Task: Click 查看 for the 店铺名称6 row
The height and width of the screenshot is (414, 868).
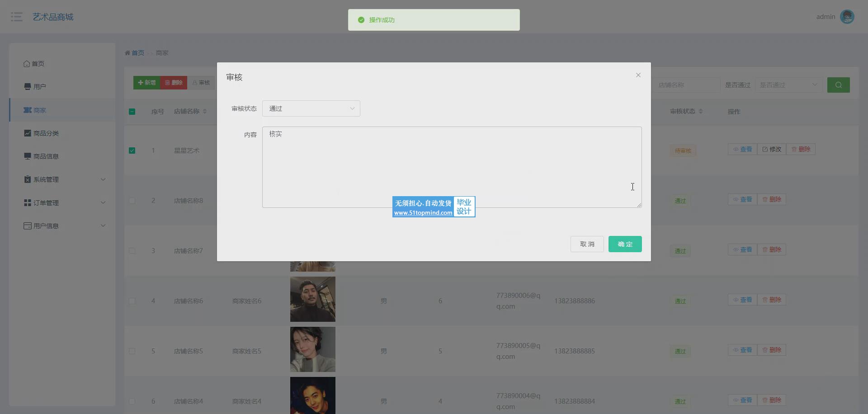Action: click(742, 300)
